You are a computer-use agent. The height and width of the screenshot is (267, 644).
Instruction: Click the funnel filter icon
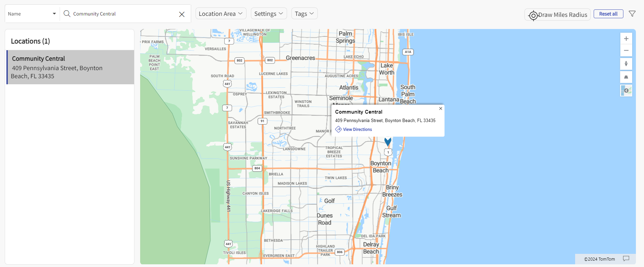click(632, 14)
